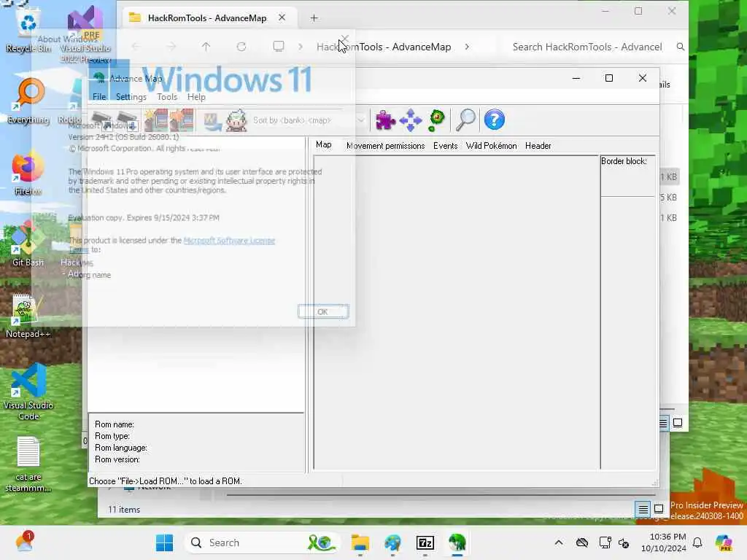
Task: Open the File menu in Advance Map
Action: click(99, 97)
